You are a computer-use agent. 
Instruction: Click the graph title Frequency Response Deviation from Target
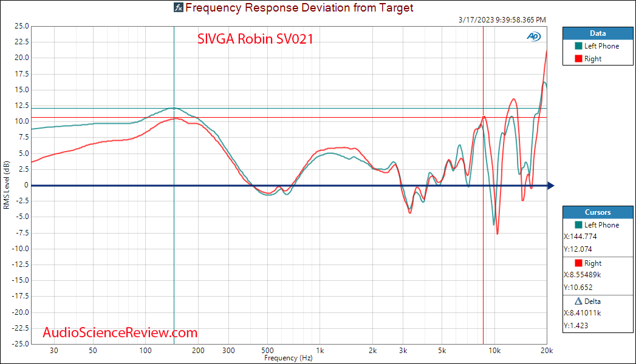pyautogui.click(x=299, y=8)
